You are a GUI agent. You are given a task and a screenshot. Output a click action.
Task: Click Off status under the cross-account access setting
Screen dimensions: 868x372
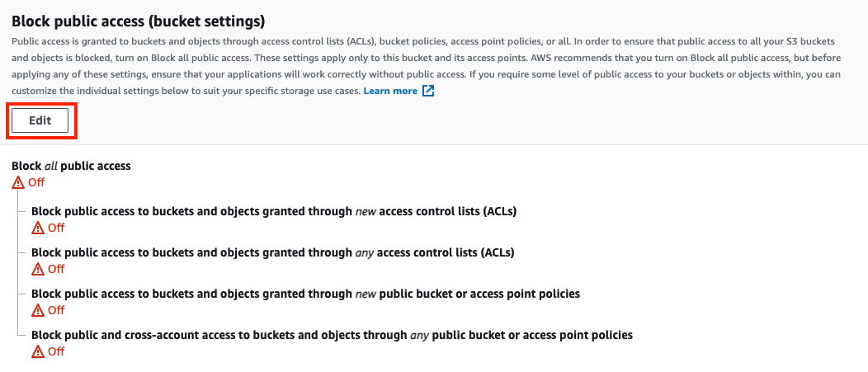click(x=56, y=351)
